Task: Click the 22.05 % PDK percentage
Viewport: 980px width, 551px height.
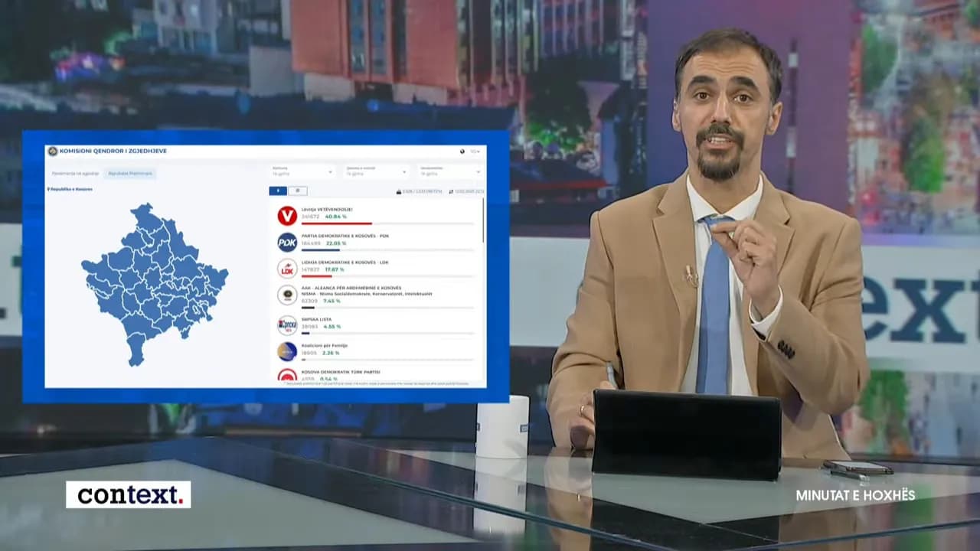Action: 335,243
